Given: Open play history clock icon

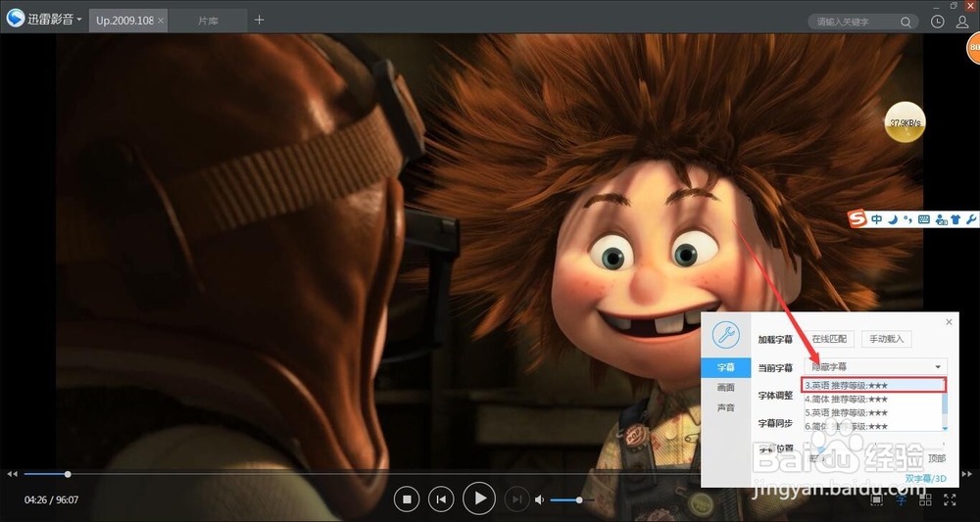Looking at the screenshot, I should click(x=937, y=22).
